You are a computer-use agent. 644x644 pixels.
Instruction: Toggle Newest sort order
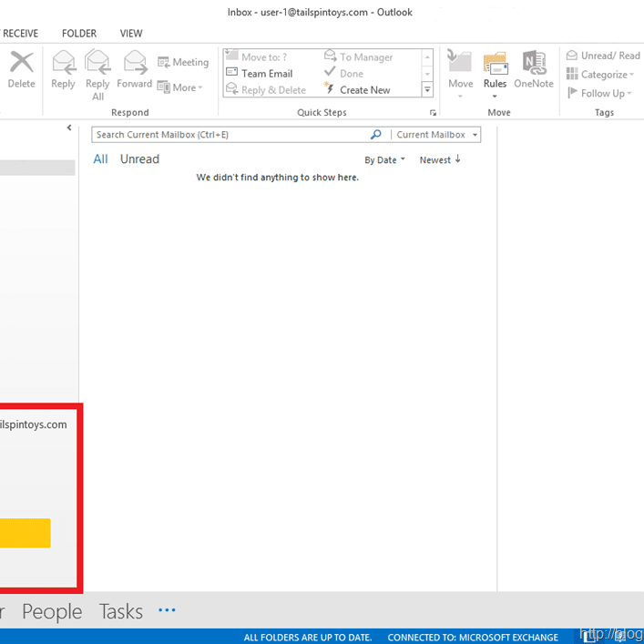[440, 159]
